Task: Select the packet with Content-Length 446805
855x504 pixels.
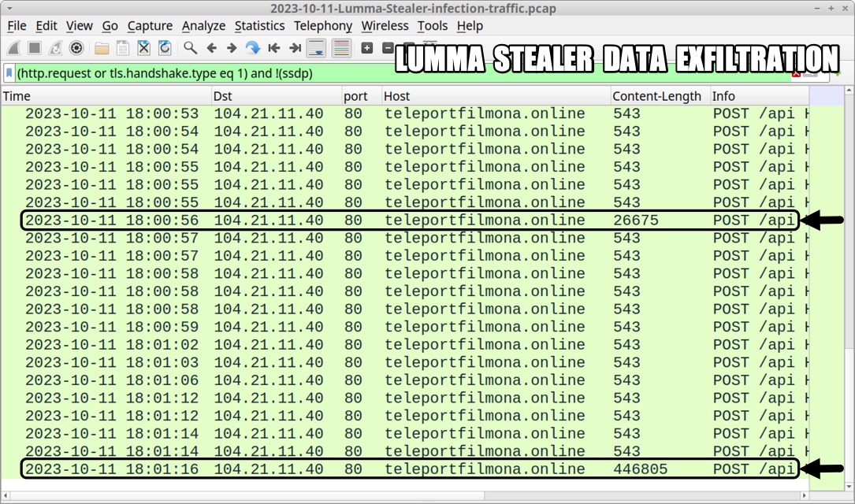Action: 405,469
